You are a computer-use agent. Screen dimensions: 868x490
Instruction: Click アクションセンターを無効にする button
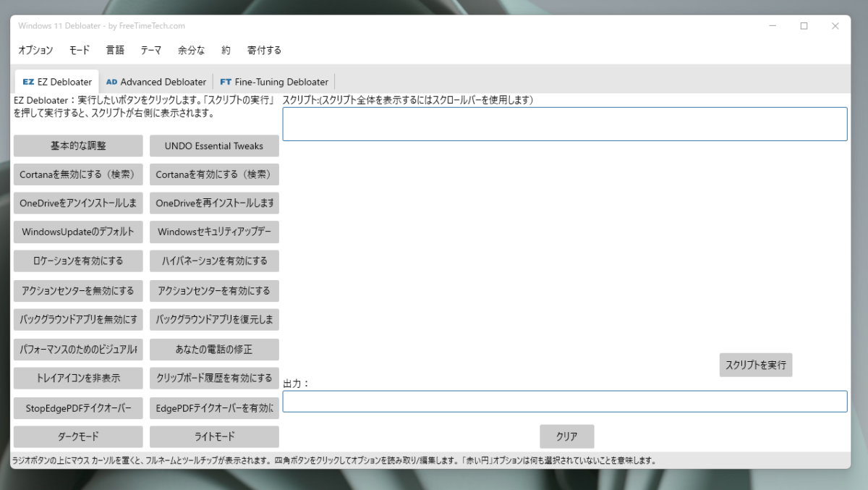[78, 291]
